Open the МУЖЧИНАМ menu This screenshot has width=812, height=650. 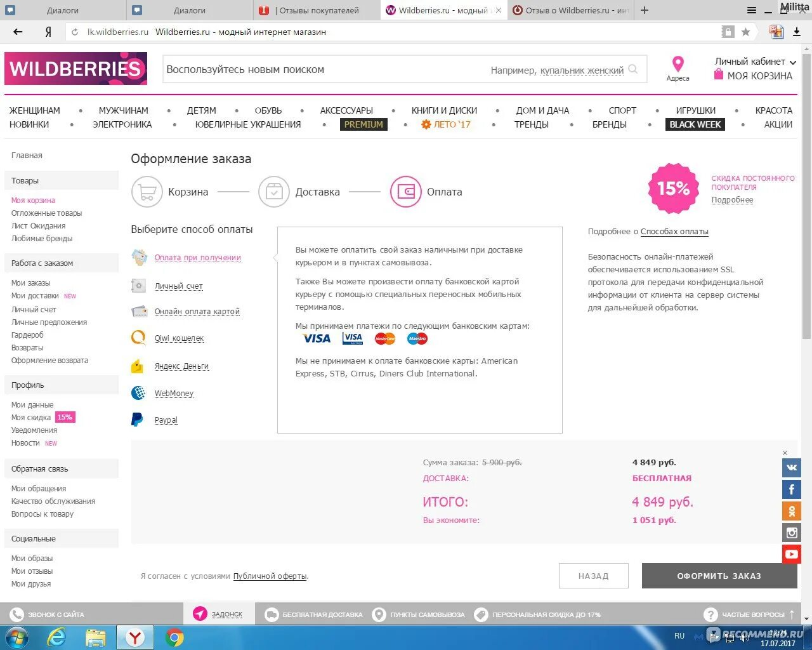[x=123, y=110]
